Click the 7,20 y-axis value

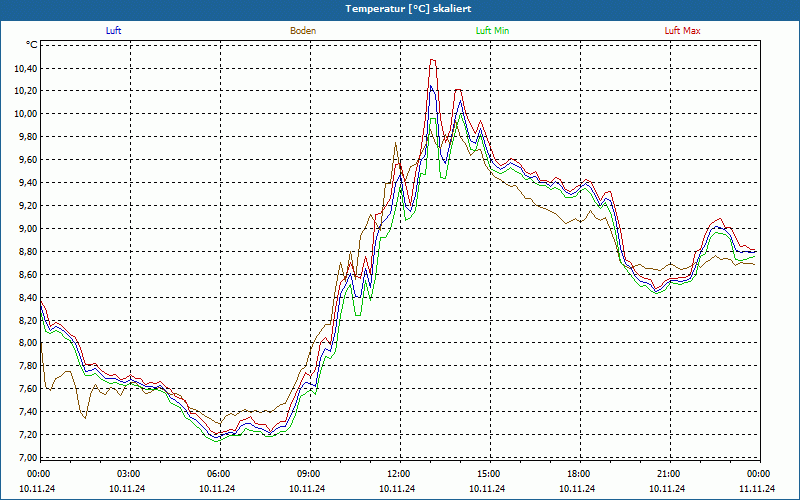[x=29, y=435]
